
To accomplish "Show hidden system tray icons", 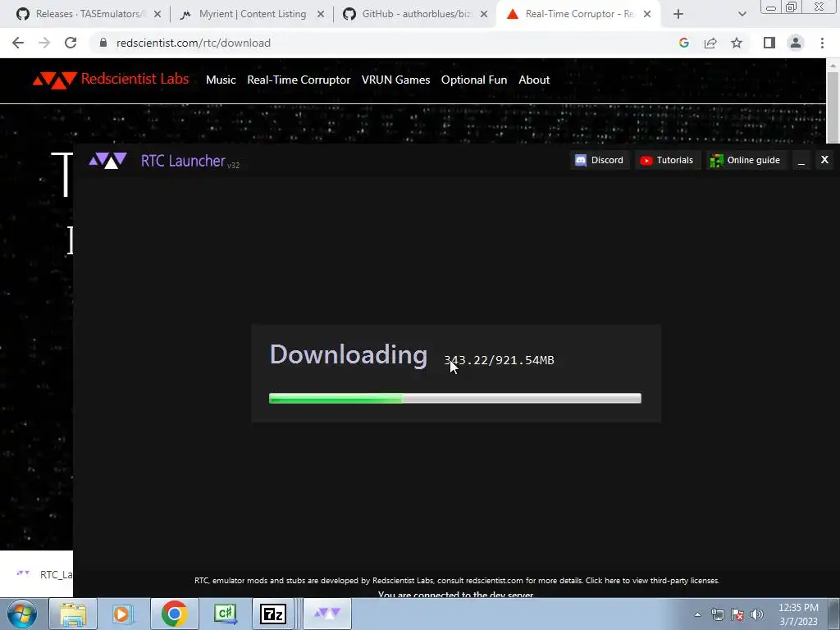I will point(697,614).
